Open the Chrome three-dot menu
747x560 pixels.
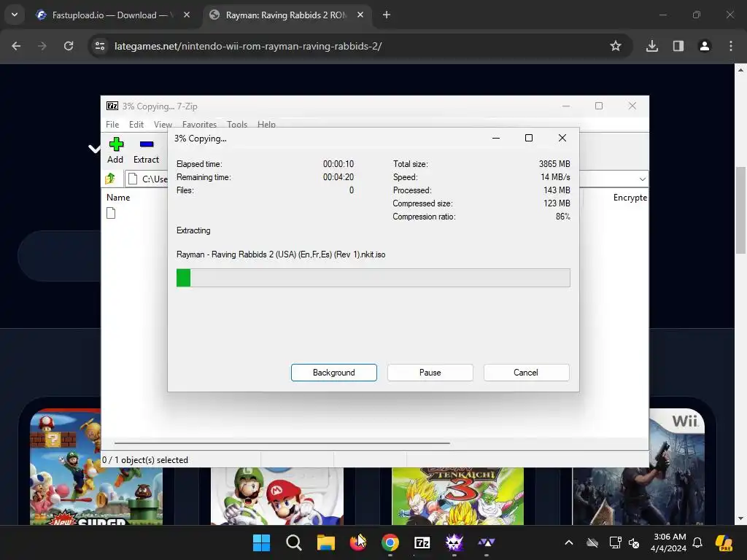tap(731, 46)
